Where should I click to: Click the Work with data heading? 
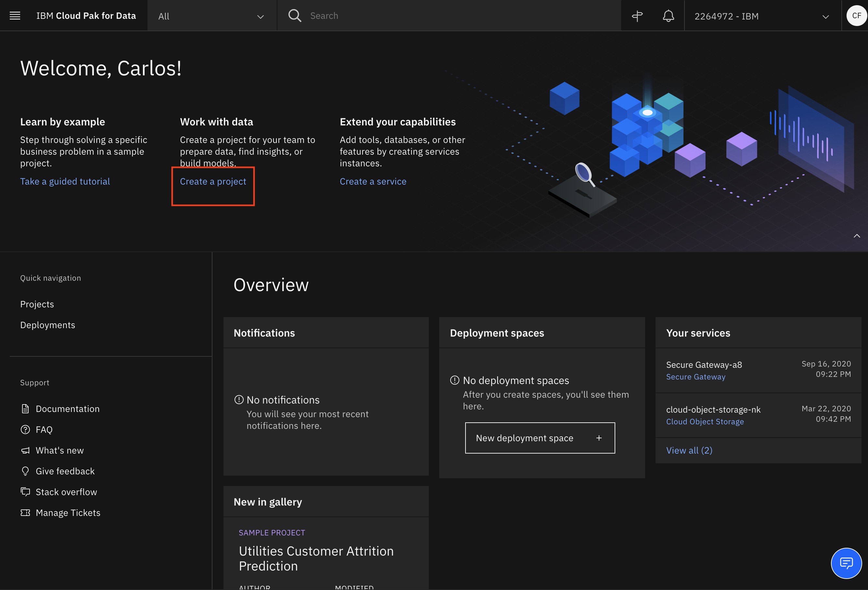[x=217, y=122]
